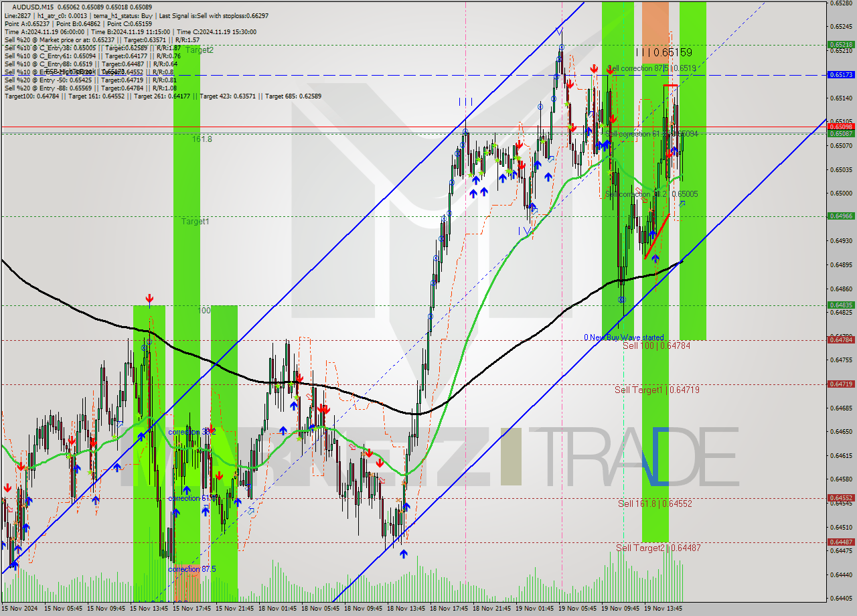Click the '15 Nov 05:45' time label
857x616 pixels.
click(x=62, y=609)
